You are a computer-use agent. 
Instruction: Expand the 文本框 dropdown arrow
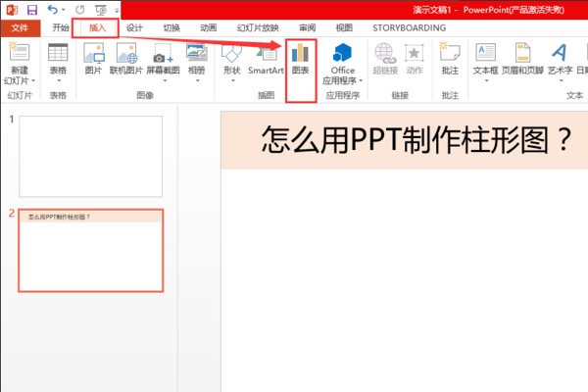(487, 80)
